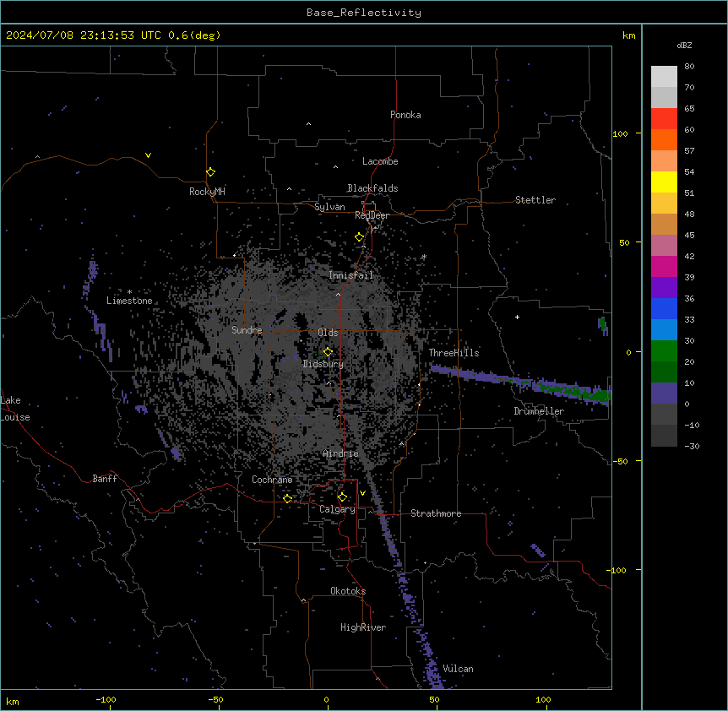Click the Lake Louise label

[14, 409]
